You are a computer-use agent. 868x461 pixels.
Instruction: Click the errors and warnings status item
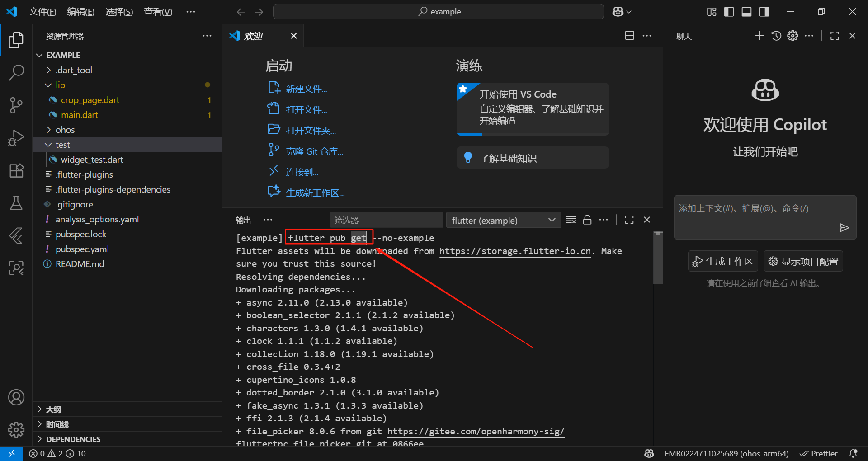[x=57, y=453]
